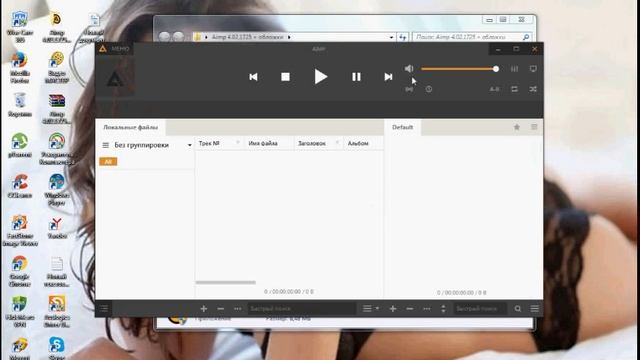The height and width of the screenshot is (360, 640).
Task: Sort by the Заголовок column
Action: pyautogui.click(x=312, y=143)
